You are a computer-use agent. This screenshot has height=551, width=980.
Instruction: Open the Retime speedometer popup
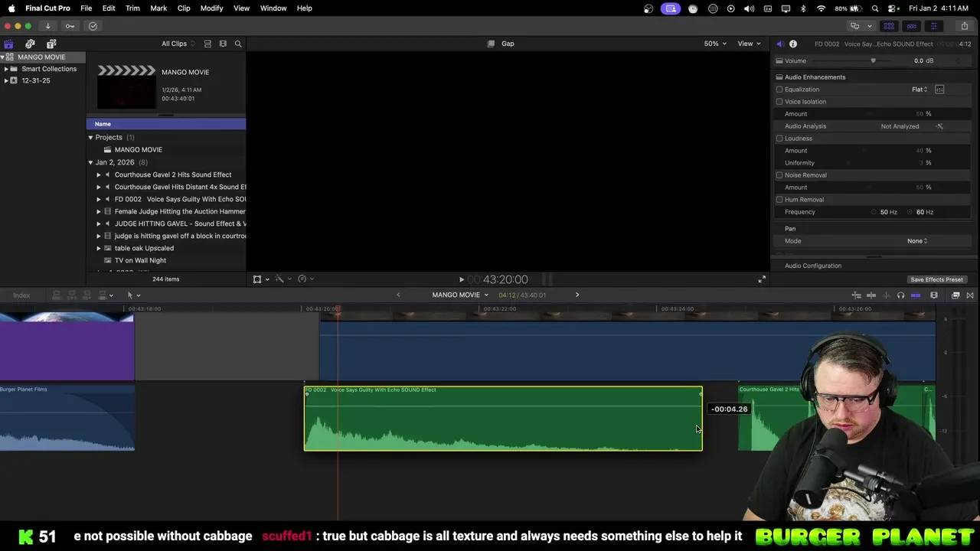pyautogui.click(x=305, y=279)
